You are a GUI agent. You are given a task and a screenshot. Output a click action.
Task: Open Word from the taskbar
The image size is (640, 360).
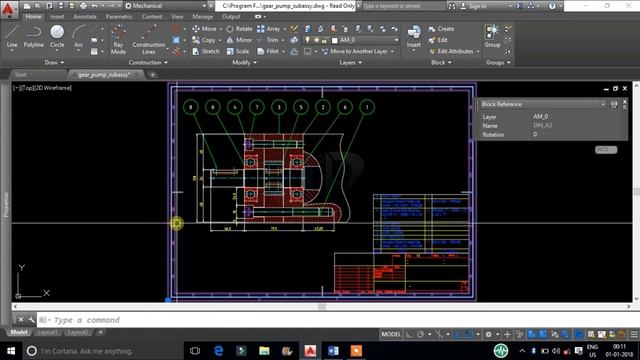[333, 351]
